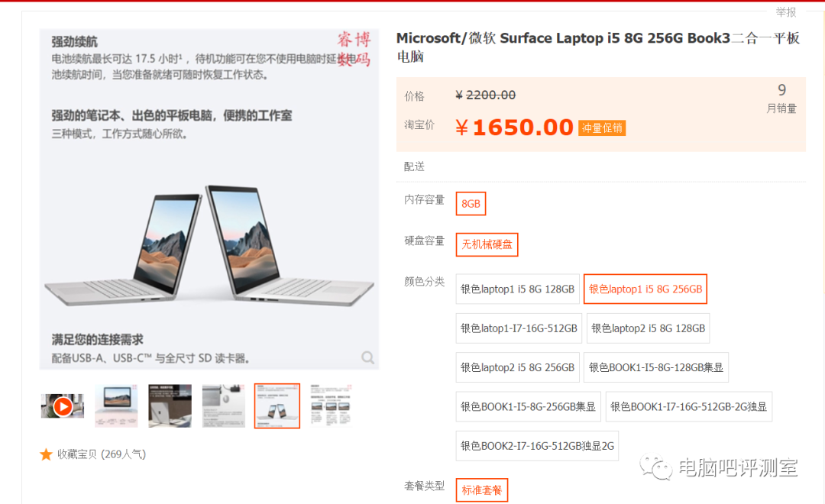This screenshot has width=825, height=504.
Task: Choose 银色BOOK1-I7-16G-512GB-2G独显 variant
Action: tap(689, 407)
